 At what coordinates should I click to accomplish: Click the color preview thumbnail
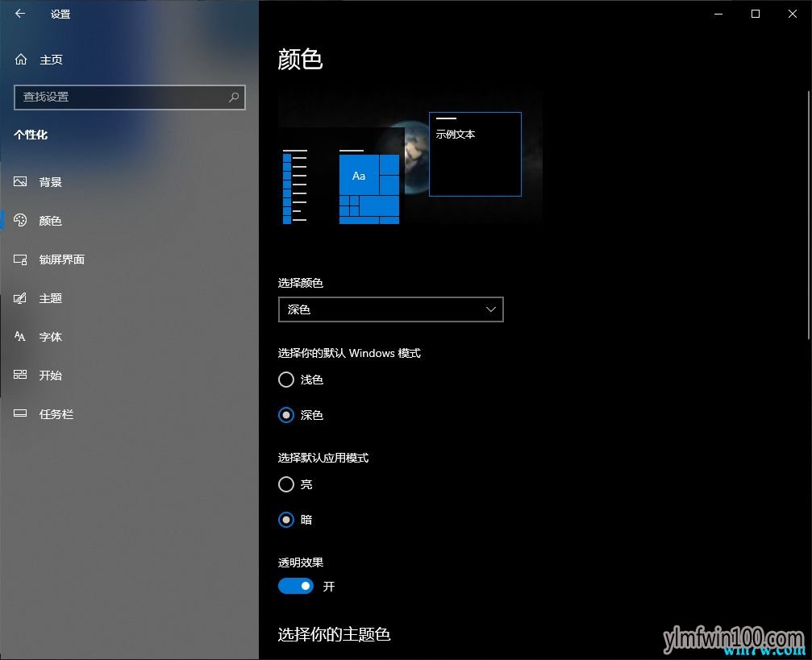click(x=410, y=158)
